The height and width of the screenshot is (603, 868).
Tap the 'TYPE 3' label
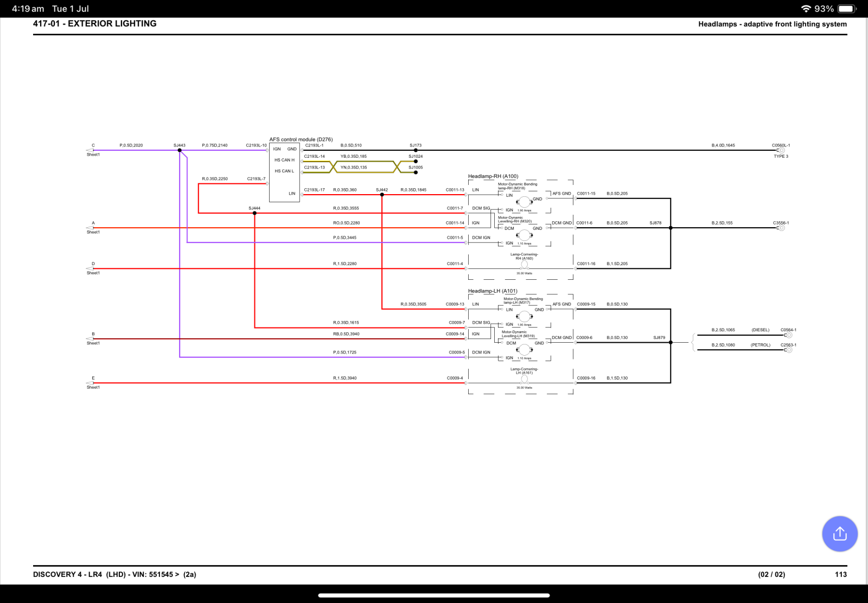(x=781, y=156)
